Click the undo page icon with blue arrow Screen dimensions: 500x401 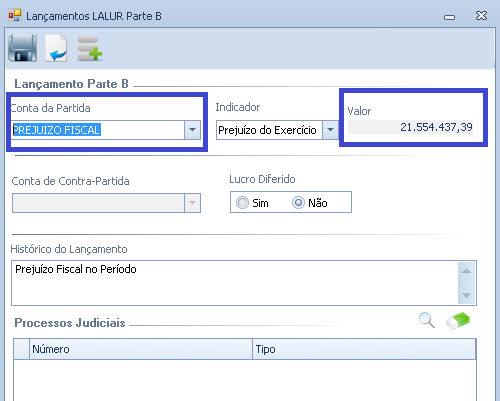click(x=56, y=48)
